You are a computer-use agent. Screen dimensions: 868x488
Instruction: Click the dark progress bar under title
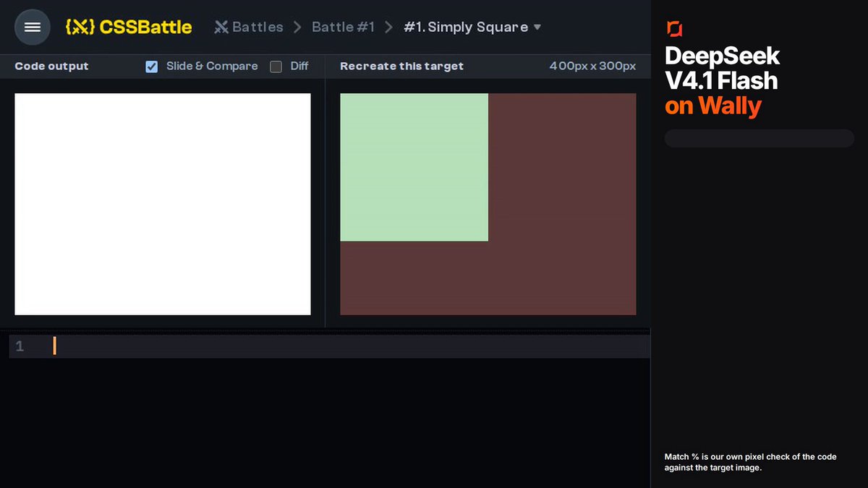(759, 138)
